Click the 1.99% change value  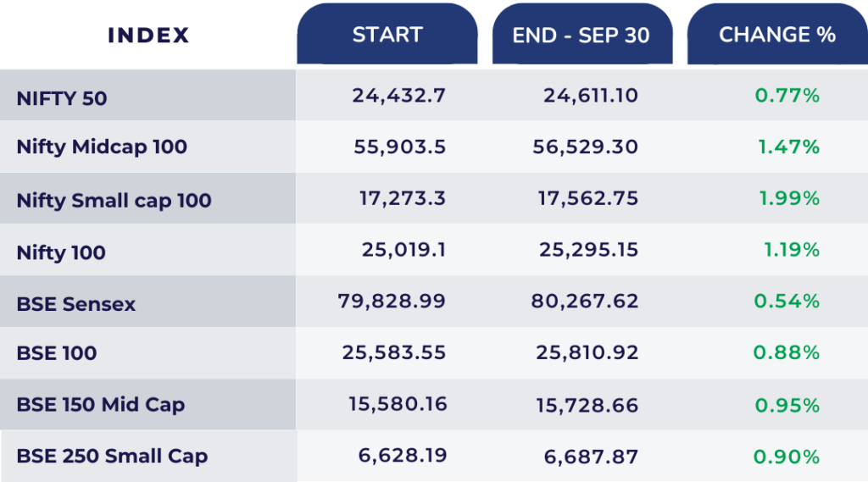tap(787, 198)
